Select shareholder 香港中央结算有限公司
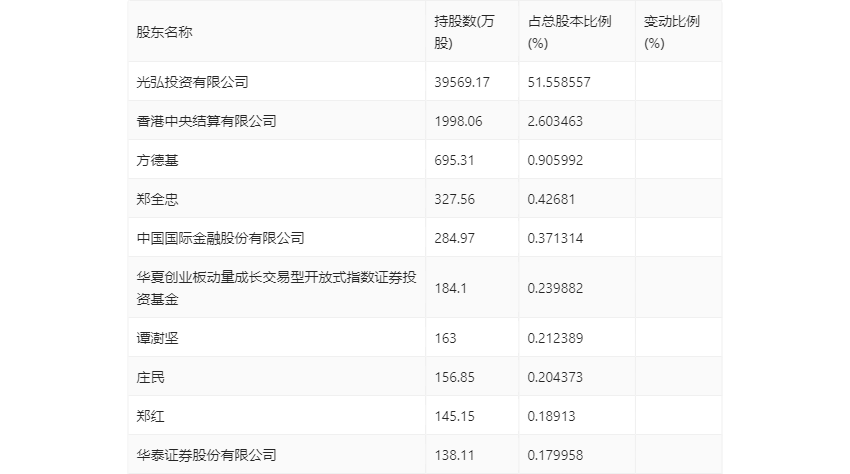The width and height of the screenshot is (850, 474). coord(207,121)
